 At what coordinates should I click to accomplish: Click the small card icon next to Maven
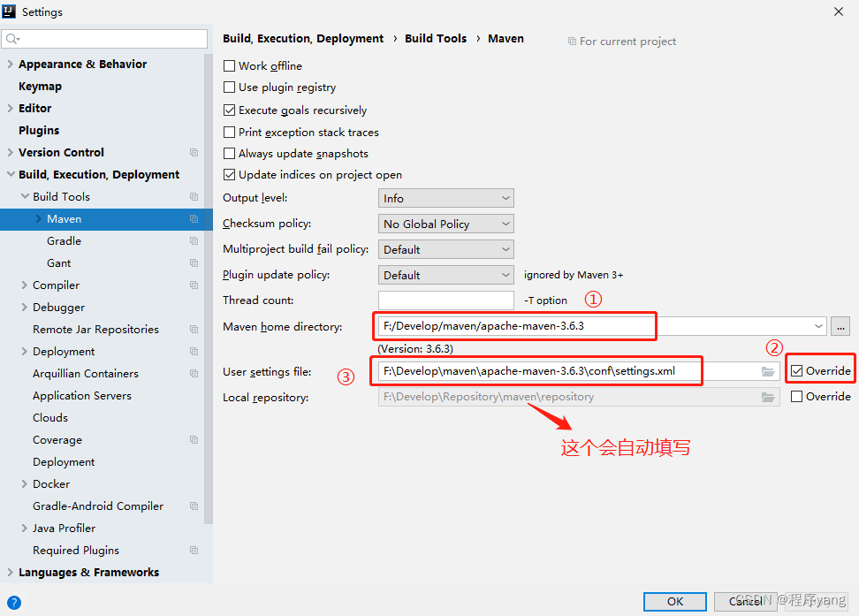194,218
